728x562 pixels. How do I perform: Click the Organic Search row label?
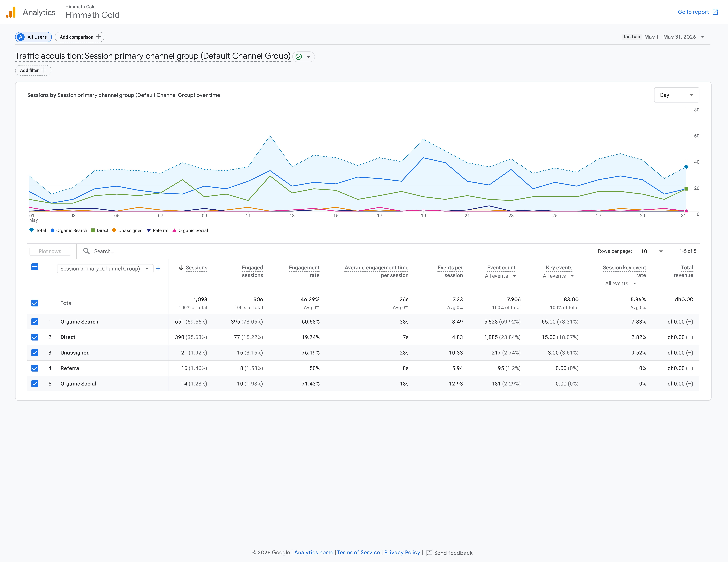tap(79, 322)
